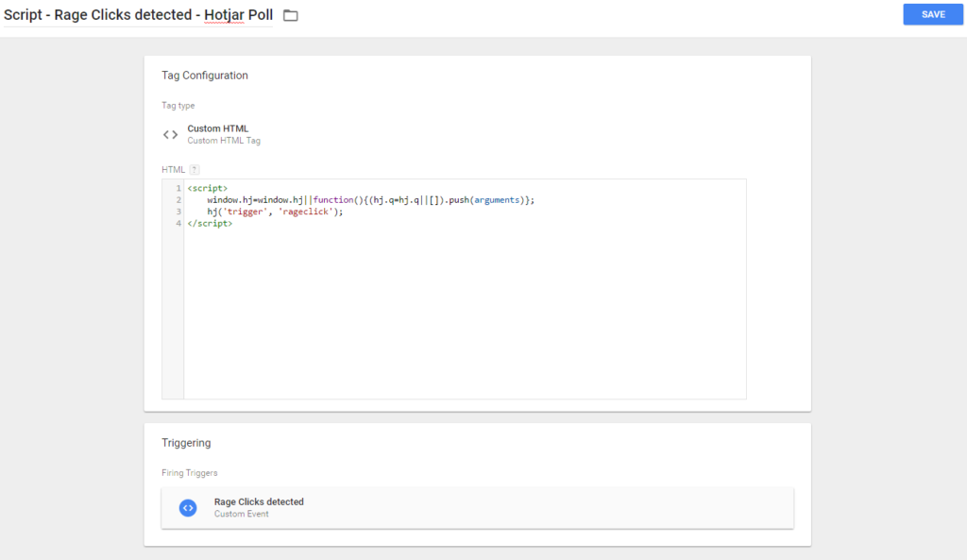
Task: Select the Tag Configuration heading
Action: pyautogui.click(x=205, y=76)
